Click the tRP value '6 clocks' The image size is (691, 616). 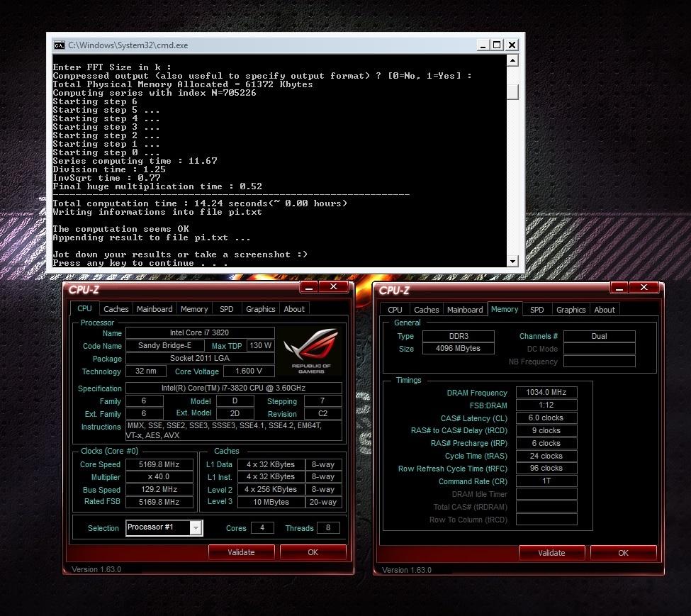[x=546, y=443]
